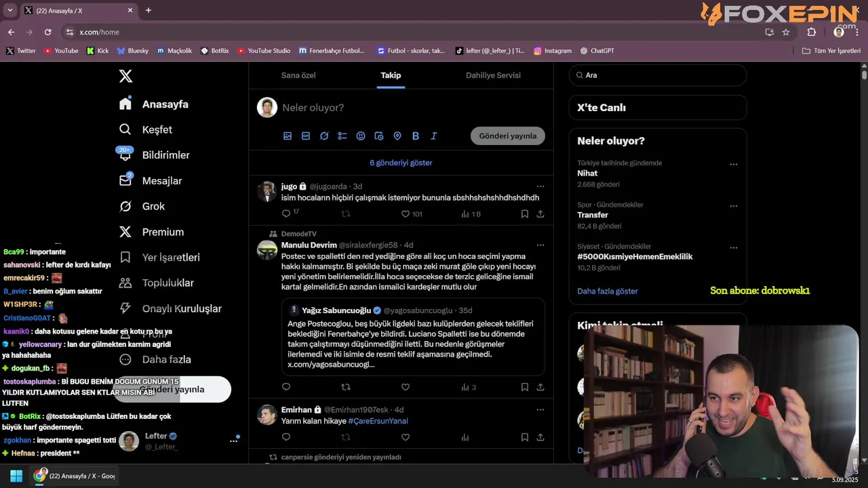Open Windows Start menu
The image size is (868, 488).
point(16,476)
